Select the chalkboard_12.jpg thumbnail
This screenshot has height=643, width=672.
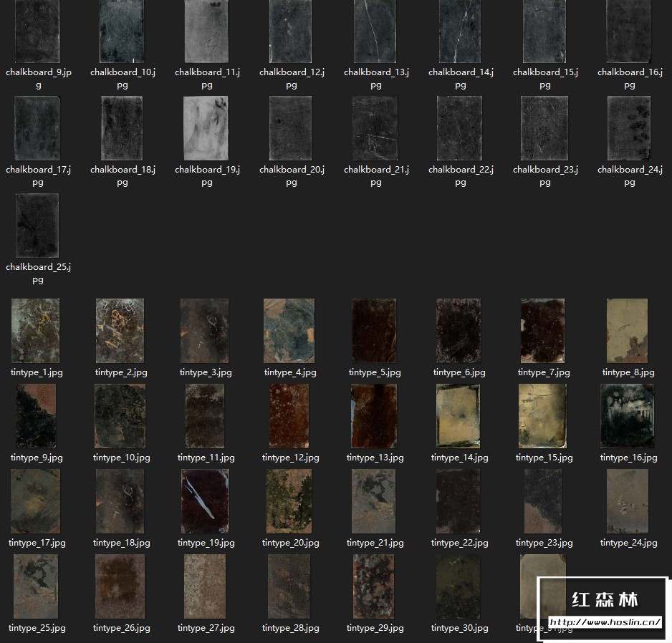click(291, 32)
